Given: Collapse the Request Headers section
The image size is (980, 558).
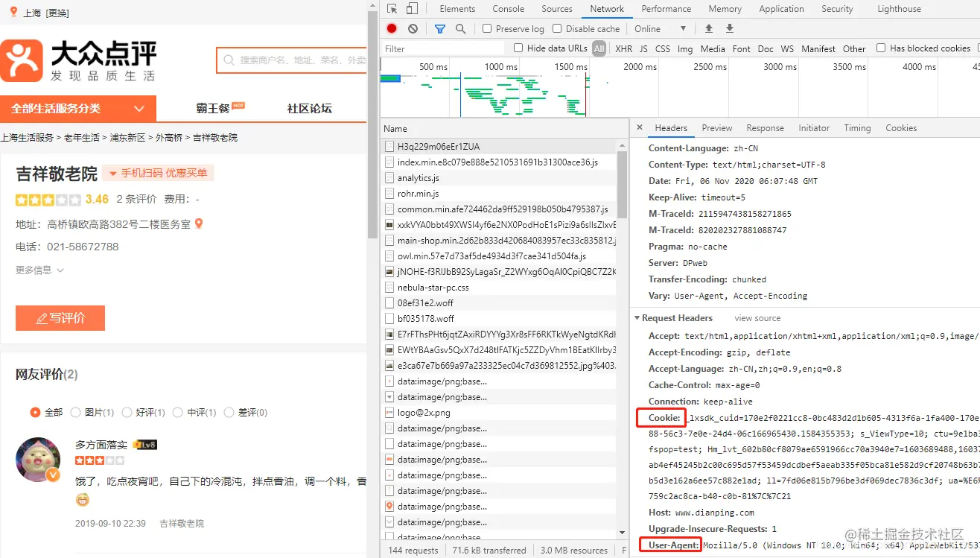Looking at the screenshot, I should click(x=638, y=318).
